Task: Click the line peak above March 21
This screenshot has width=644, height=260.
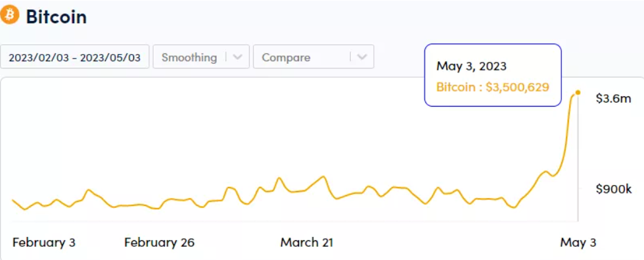Action: [323, 176]
